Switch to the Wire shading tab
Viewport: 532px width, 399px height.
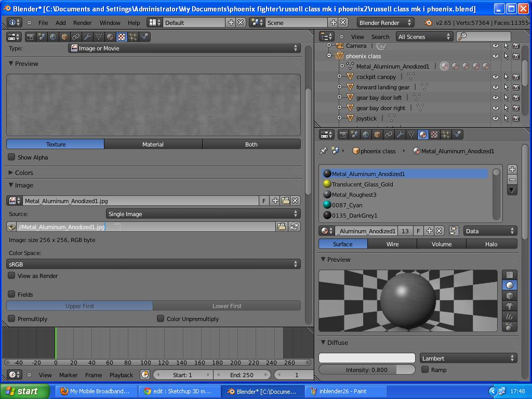(392, 244)
